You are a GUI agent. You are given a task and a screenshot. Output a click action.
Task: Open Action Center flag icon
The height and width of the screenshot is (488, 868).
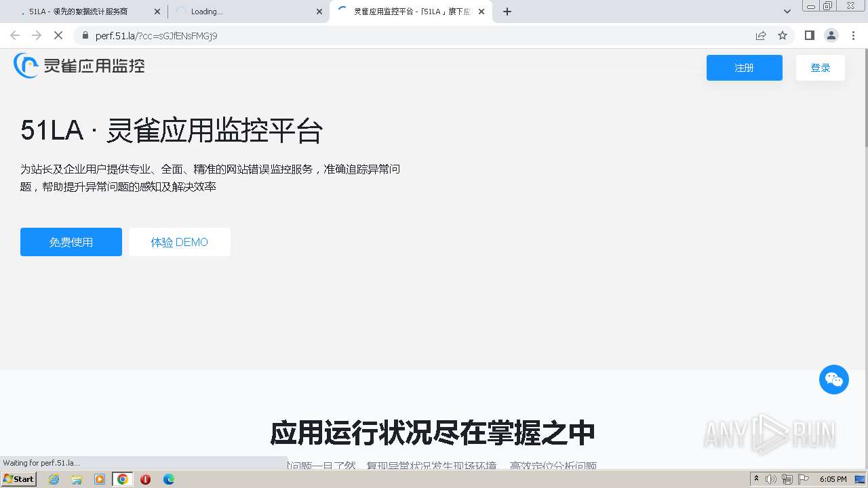coord(804,479)
